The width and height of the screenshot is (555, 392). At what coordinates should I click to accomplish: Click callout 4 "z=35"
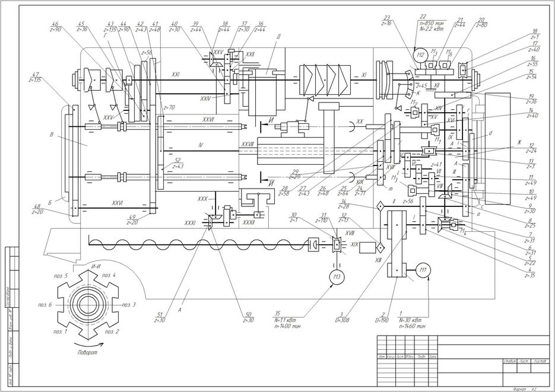coord(530,273)
